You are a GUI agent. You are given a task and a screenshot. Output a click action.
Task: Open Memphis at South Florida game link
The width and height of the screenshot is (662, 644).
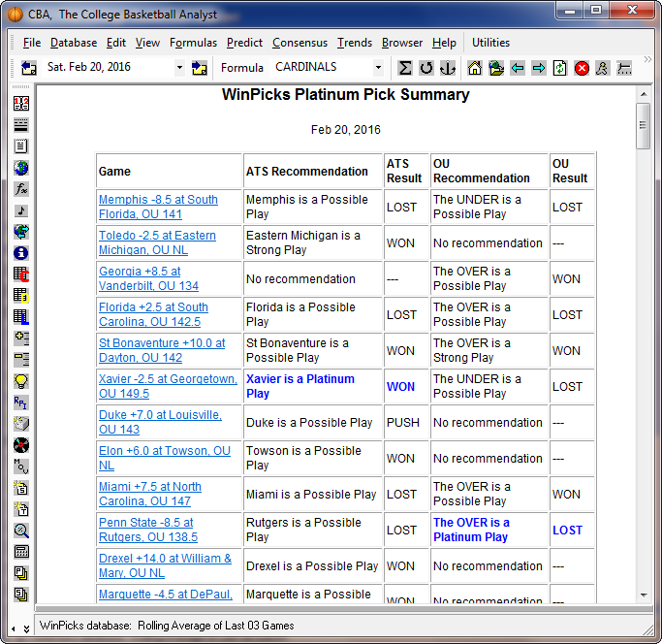click(x=158, y=207)
